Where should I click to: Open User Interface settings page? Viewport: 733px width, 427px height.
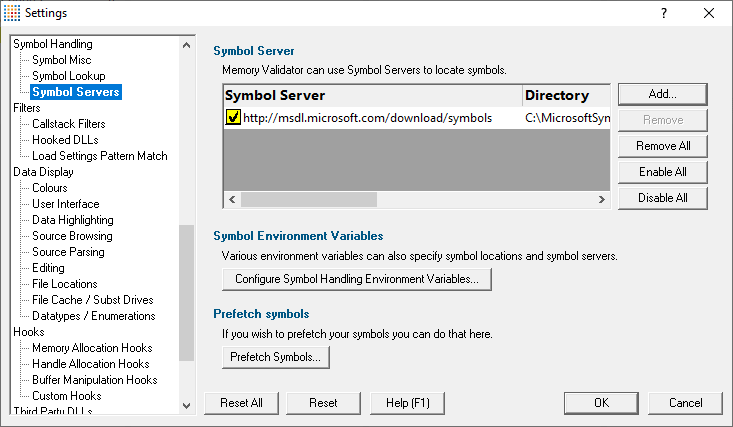pos(66,204)
